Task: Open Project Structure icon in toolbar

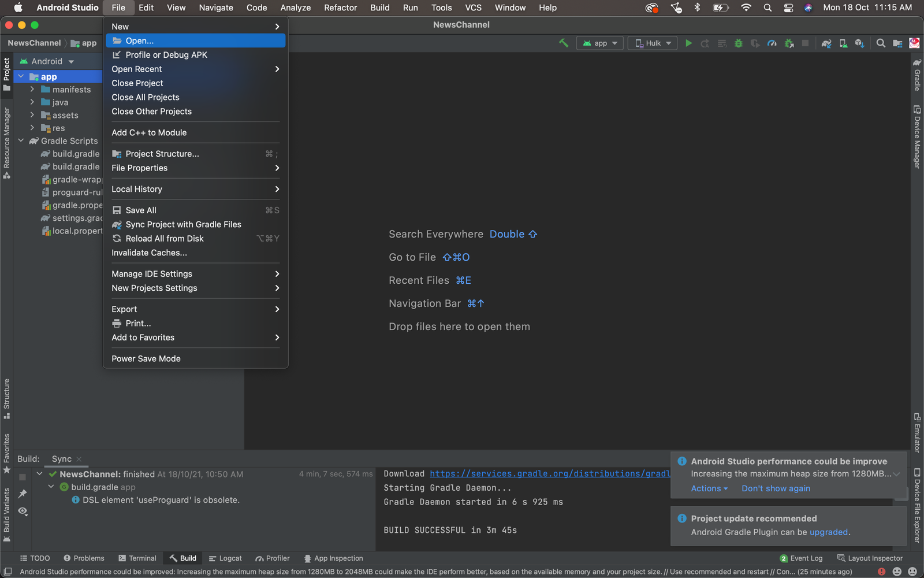Action: tap(897, 43)
